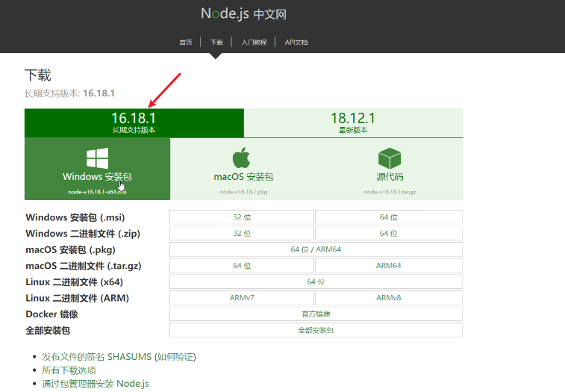Download the Windows 安装包 installer
This screenshot has width=565, height=392.
point(97,169)
